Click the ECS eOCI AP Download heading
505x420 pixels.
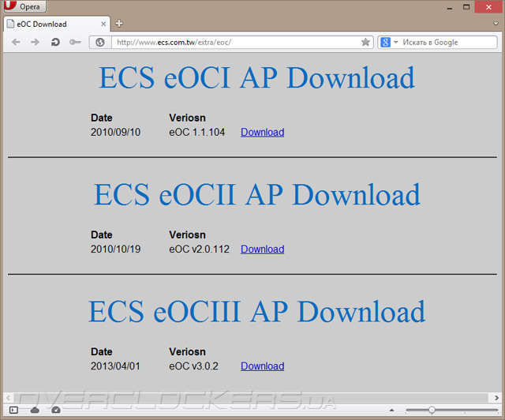tap(256, 77)
